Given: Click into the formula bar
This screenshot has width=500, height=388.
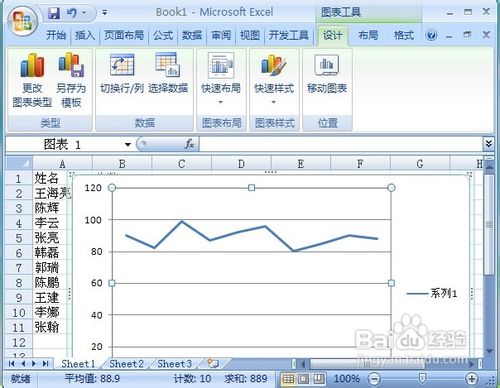Looking at the screenshot, I should (x=341, y=145).
